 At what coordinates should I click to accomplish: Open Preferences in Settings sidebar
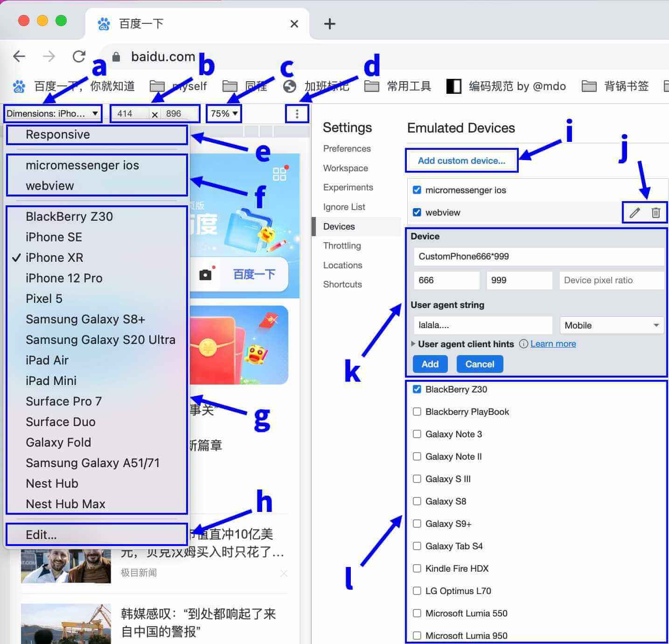pyautogui.click(x=347, y=148)
